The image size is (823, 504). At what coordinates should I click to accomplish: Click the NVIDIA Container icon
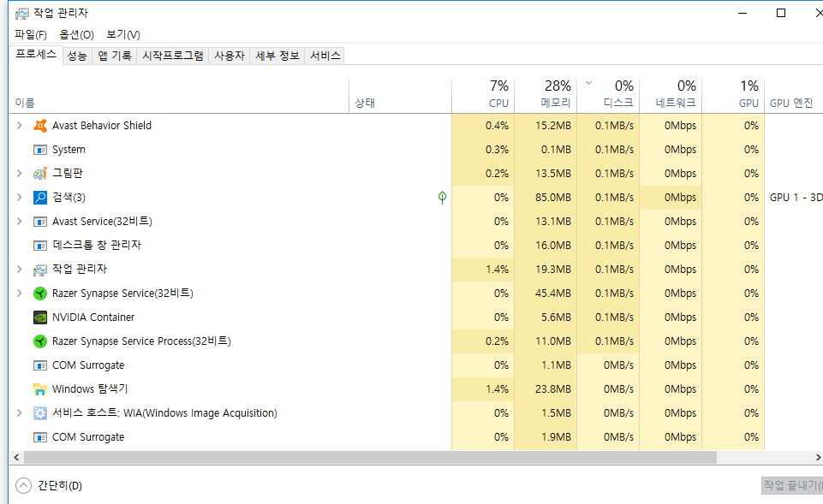click(x=40, y=317)
